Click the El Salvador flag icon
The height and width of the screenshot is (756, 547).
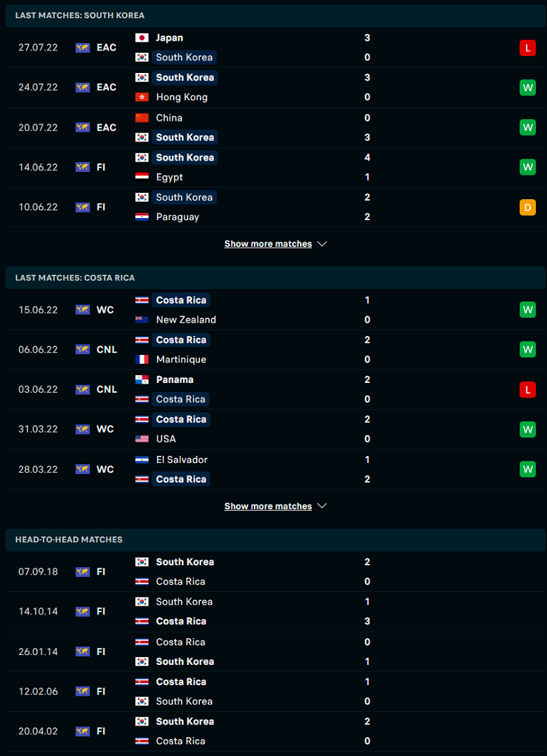142,459
